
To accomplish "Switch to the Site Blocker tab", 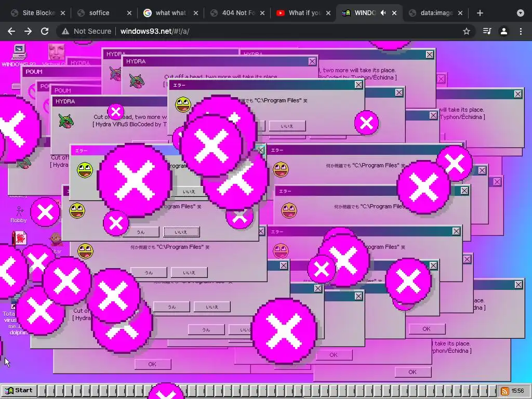I will click(x=34, y=13).
